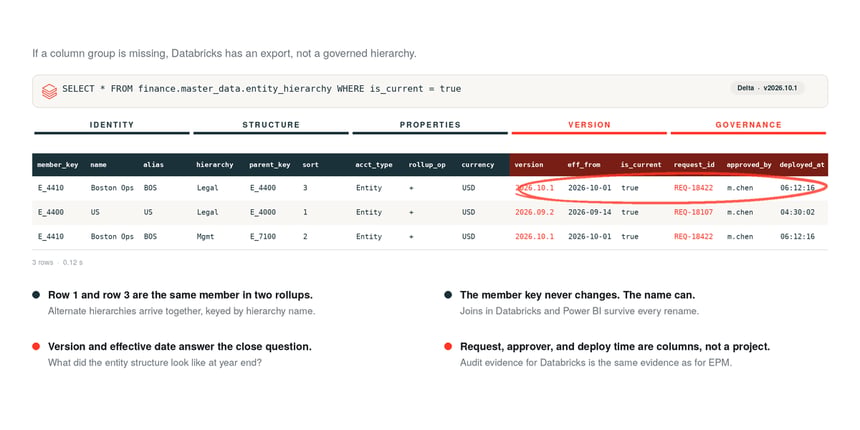Click 'If a column group is missing' sentence

(224, 54)
